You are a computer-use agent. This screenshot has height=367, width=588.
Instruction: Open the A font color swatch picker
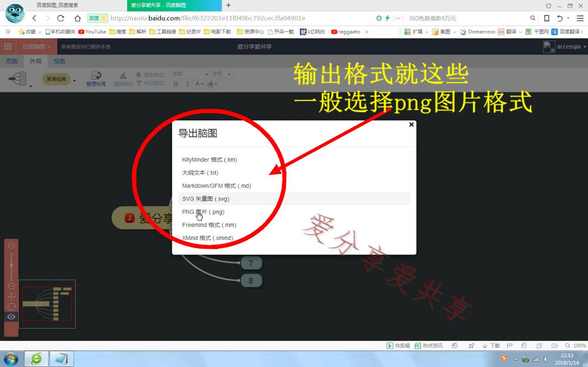pyautogui.click(x=198, y=84)
